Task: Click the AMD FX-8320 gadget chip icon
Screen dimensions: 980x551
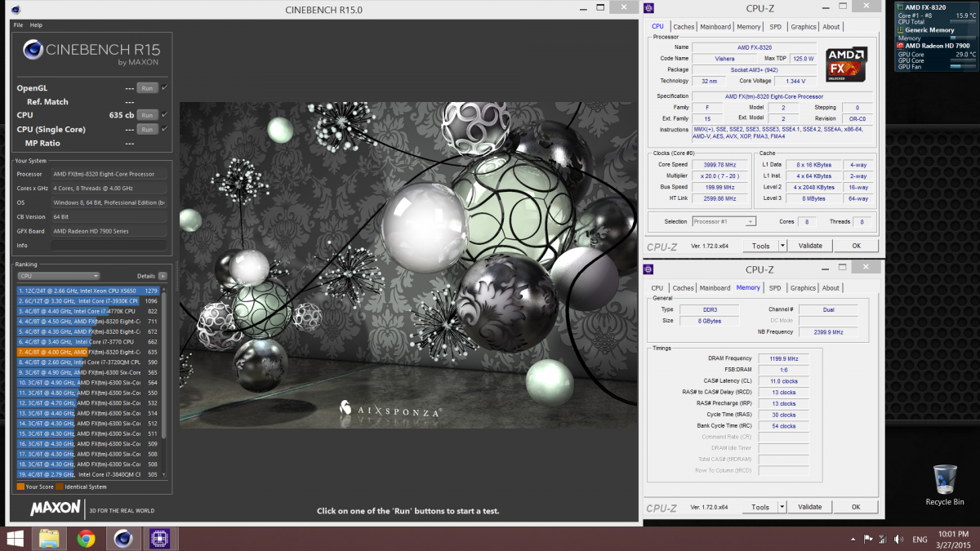Action: (901, 7)
